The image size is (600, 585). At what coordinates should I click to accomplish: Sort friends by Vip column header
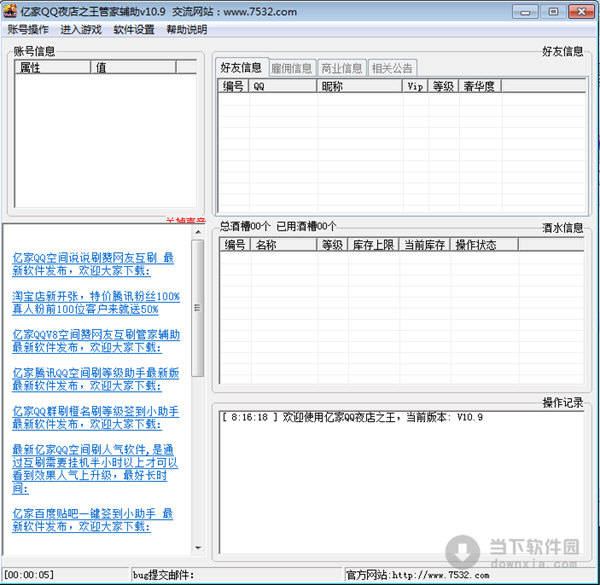(x=416, y=86)
